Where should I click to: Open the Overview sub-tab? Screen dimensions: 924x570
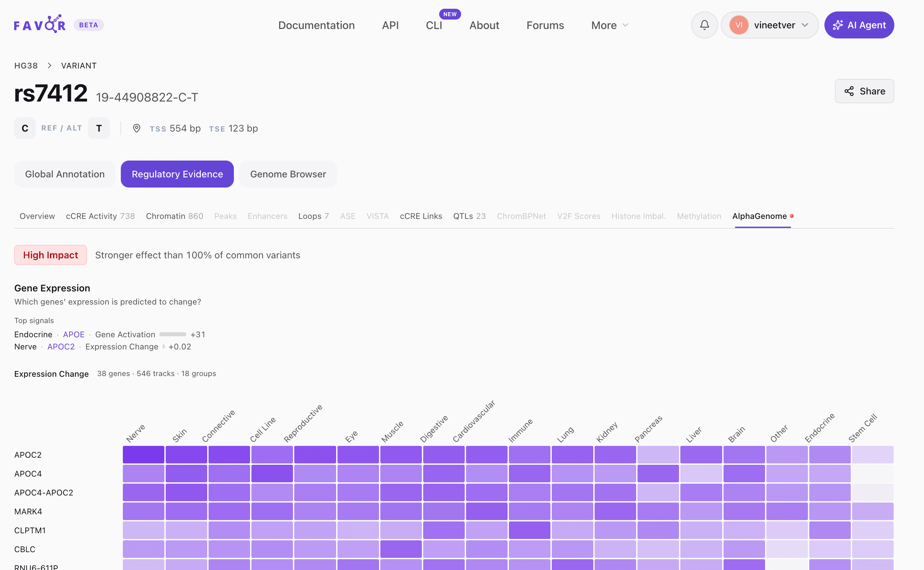click(x=37, y=216)
